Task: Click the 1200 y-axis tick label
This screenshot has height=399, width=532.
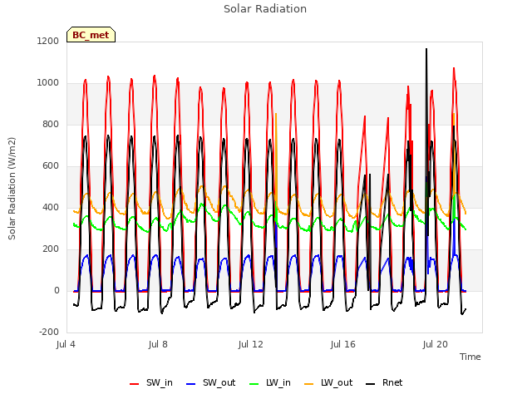Action: pos(48,41)
